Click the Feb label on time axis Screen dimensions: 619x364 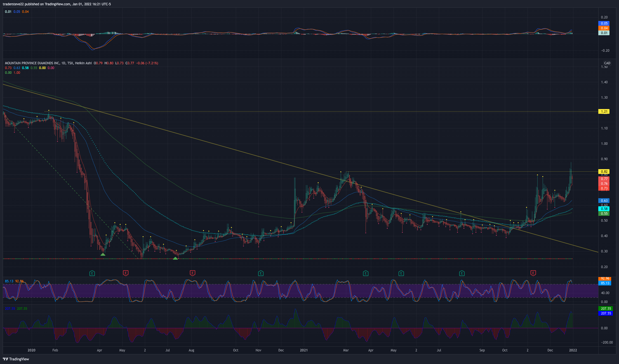pyautogui.click(x=55, y=350)
